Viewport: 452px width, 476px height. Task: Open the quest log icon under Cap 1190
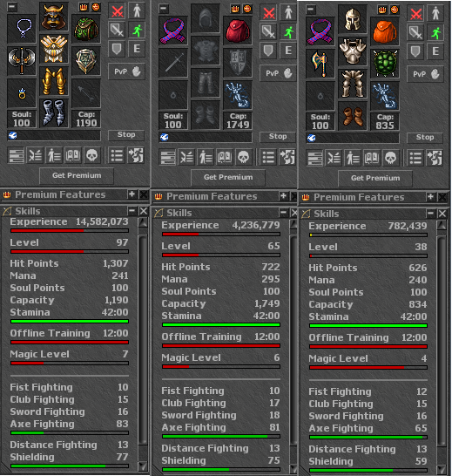click(73, 156)
